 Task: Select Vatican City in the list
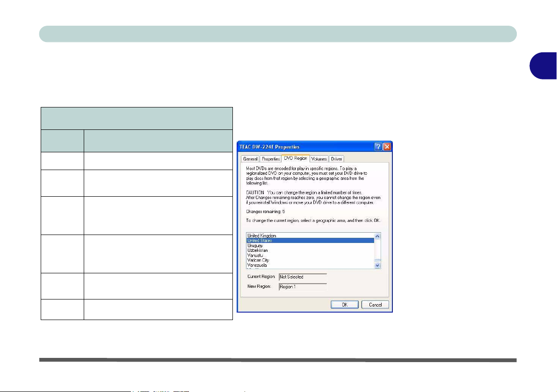310,260
